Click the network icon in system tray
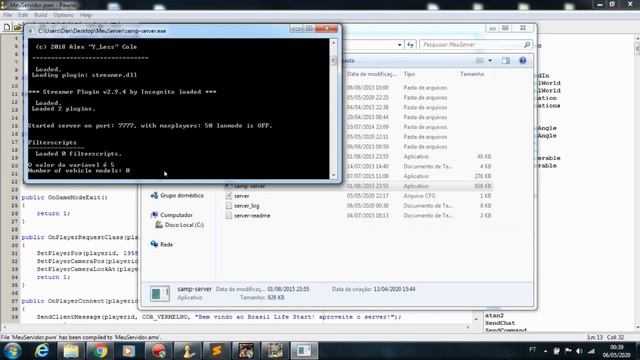Screen dimensions: 640x360 591,351
